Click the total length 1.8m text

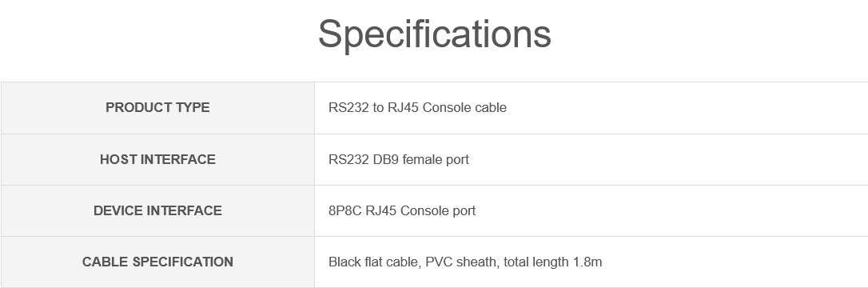[x=553, y=262]
